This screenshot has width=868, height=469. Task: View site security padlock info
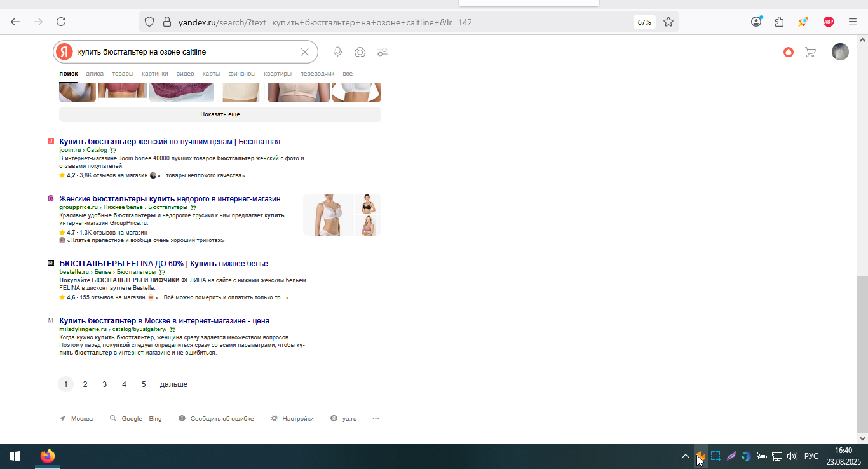pyautogui.click(x=167, y=22)
